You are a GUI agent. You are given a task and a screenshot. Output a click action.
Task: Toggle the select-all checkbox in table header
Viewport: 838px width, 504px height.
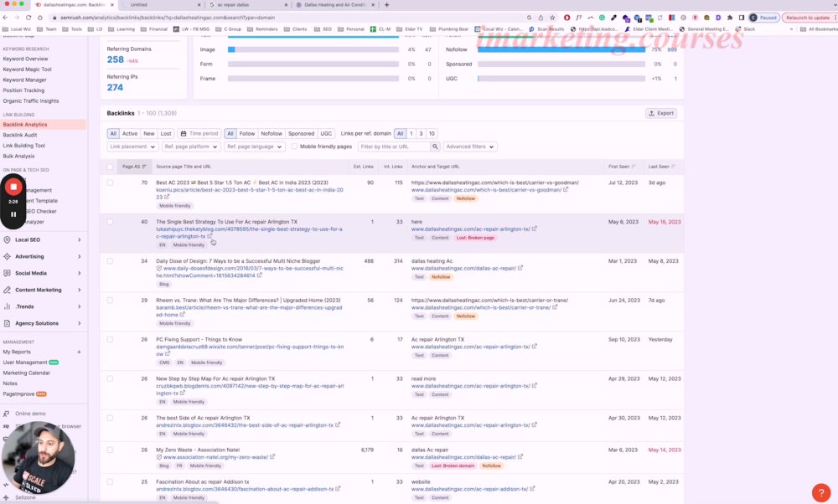[110, 167]
